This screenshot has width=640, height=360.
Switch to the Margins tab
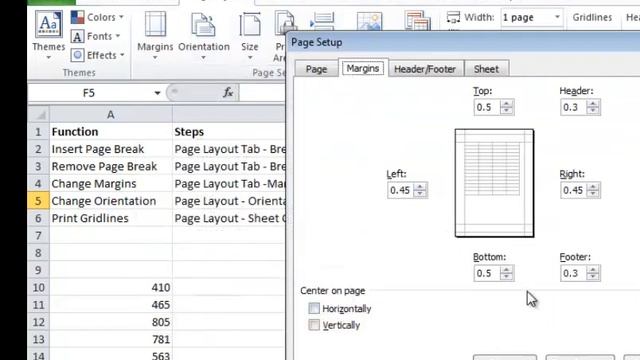point(363,68)
